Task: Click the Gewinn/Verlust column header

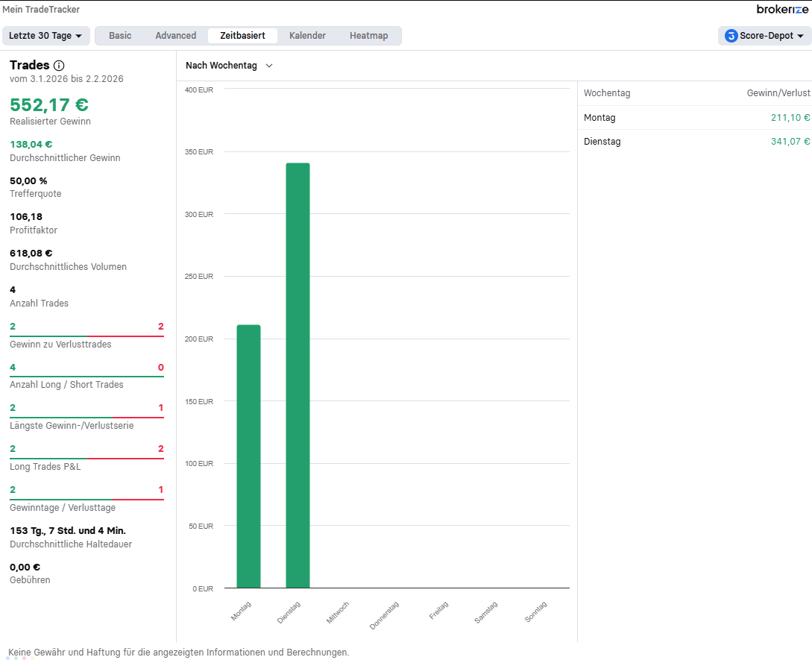Action: pyautogui.click(x=778, y=93)
